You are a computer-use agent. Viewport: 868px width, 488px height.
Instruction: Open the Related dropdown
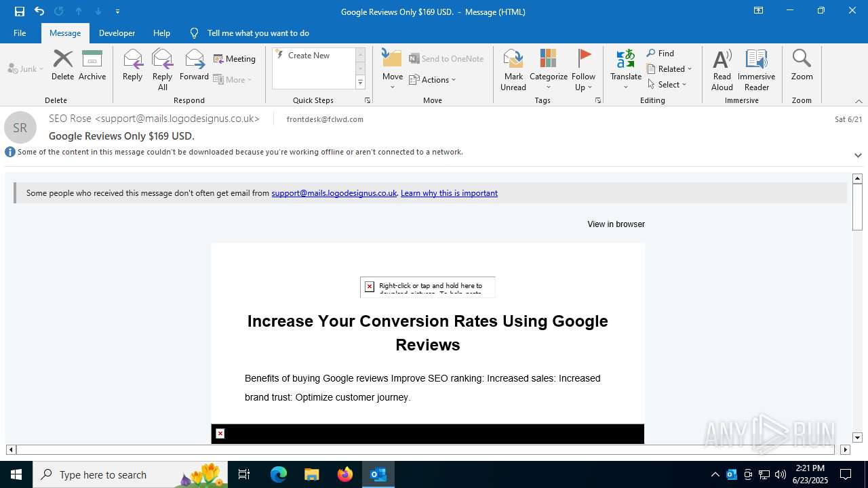[669, 69]
